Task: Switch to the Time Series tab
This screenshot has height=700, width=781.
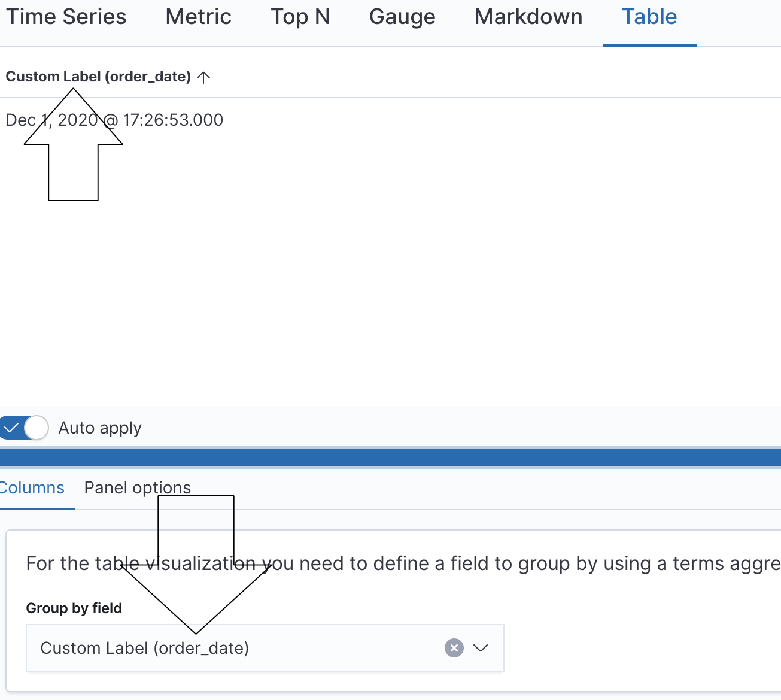Action: [x=66, y=17]
